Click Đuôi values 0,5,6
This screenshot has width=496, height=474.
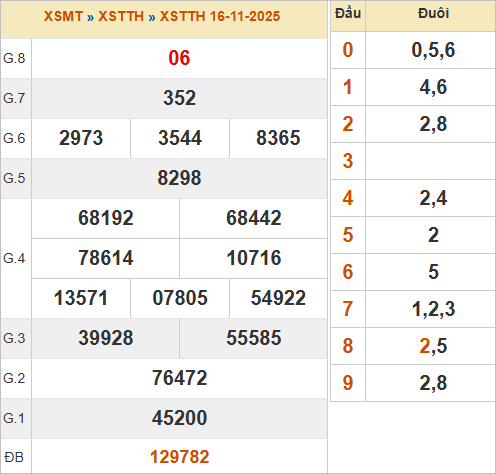pyautogui.click(x=433, y=50)
